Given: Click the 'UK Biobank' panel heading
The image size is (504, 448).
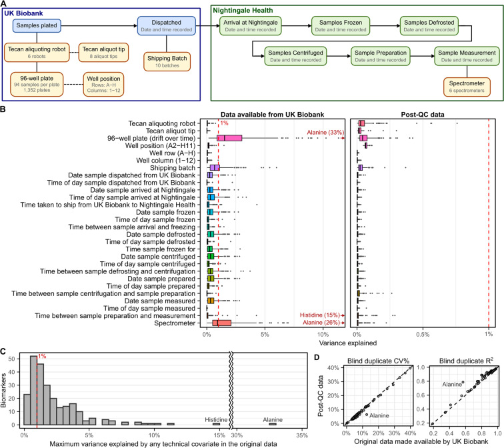Looking at the screenshot, I should pos(23,13).
